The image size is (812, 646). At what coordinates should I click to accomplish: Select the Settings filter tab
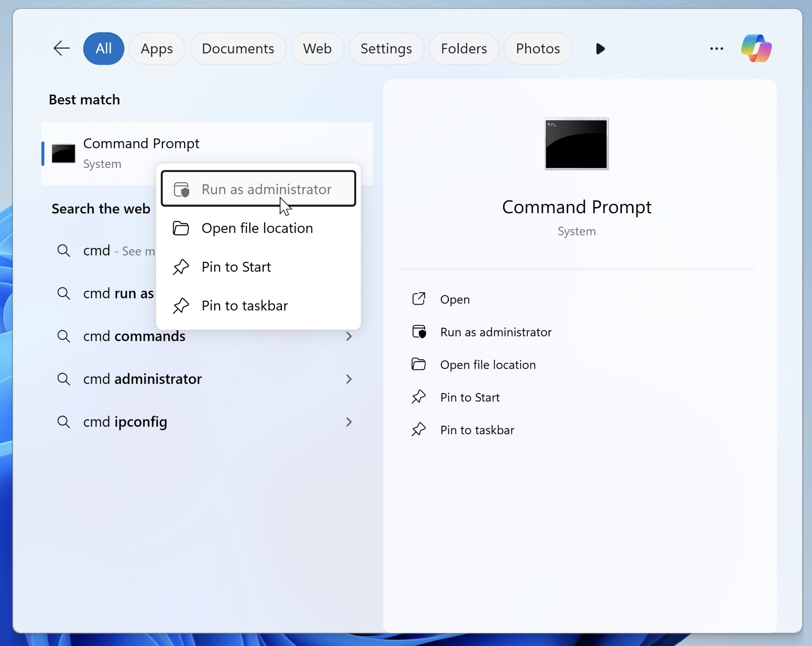(386, 48)
